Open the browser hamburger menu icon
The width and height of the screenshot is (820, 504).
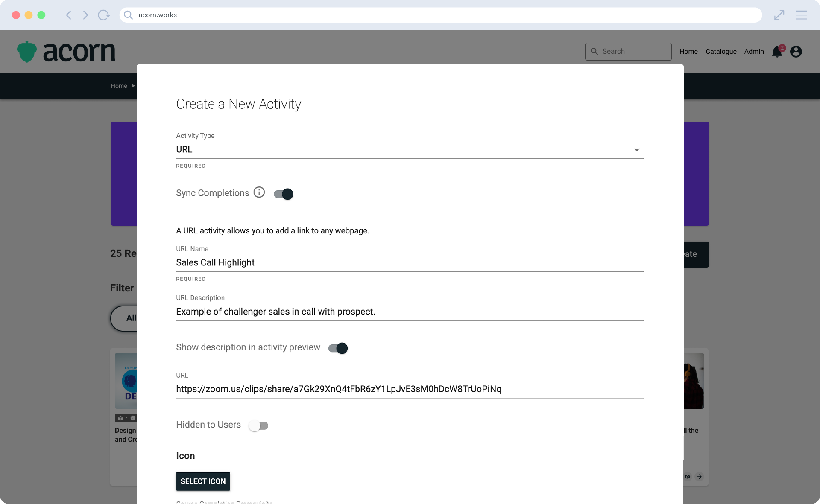(801, 15)
